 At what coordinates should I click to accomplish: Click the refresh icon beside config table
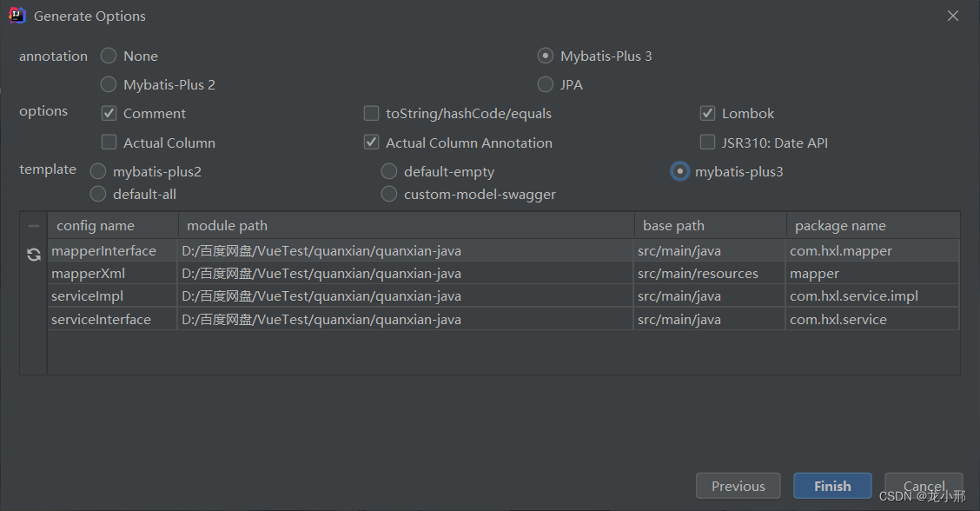(x=34, y=255)
